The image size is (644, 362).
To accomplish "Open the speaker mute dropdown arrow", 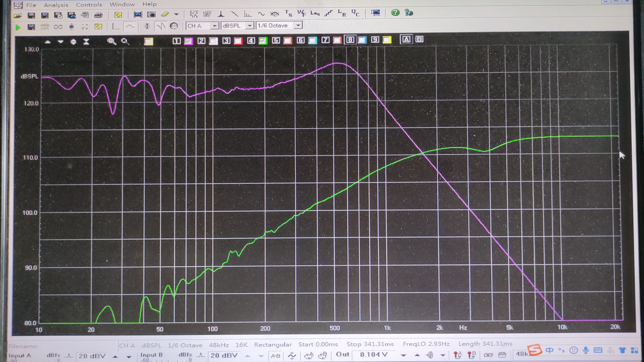I will [x=443, y=355].
